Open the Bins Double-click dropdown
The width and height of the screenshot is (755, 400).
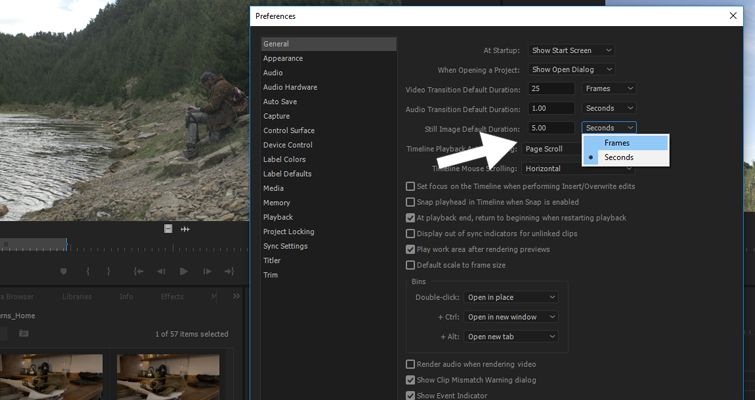pos(511,297)
